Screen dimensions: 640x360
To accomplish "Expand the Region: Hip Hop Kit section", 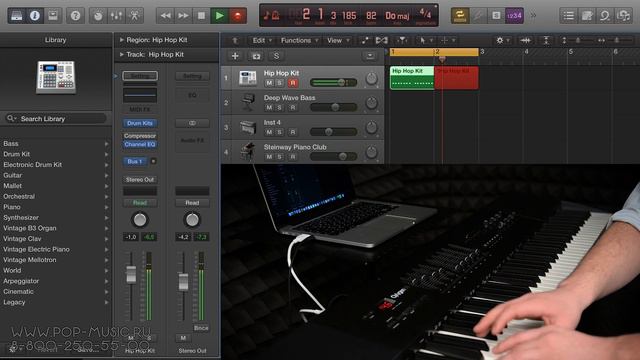I will [x=121, y=40].
